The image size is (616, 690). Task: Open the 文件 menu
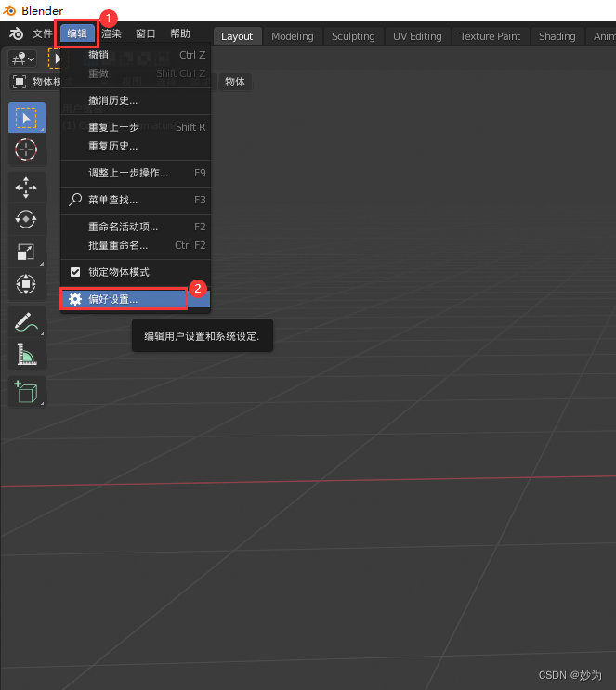point(43,33)
